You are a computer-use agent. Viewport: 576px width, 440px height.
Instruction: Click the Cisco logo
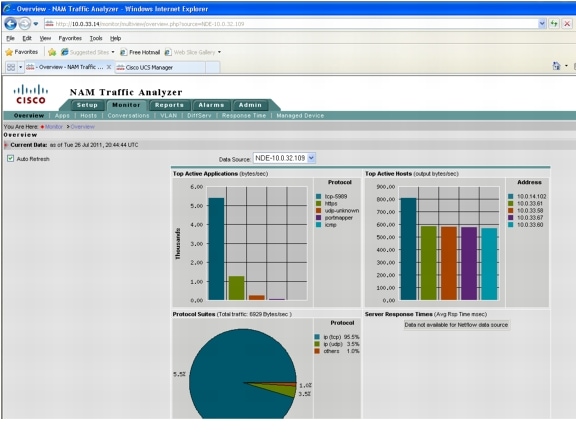(x=31, y=94)
